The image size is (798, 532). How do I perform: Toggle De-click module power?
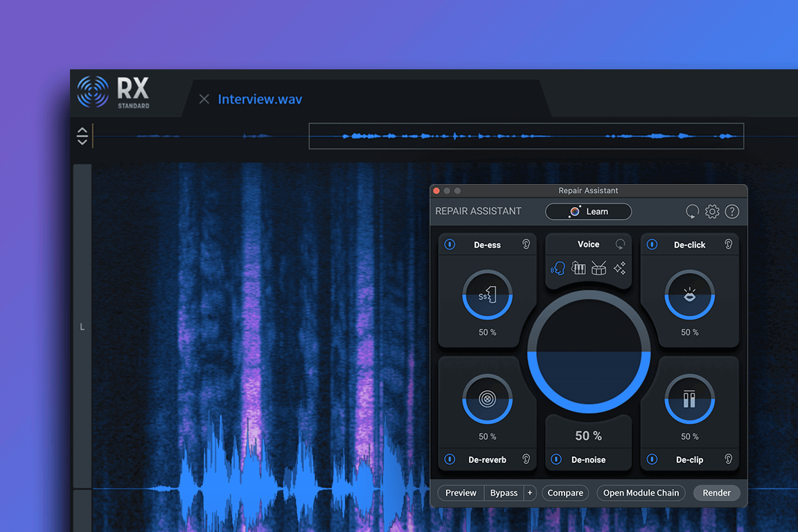point(652,245)
